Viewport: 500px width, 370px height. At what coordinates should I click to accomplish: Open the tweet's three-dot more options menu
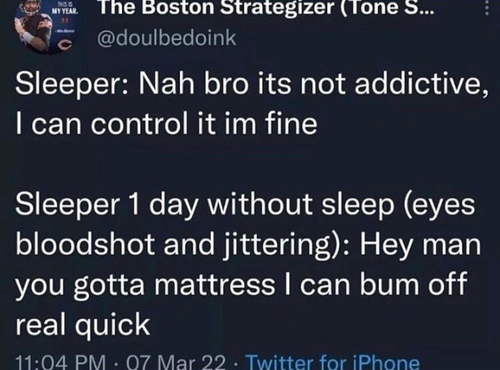(x=486, y=7)
